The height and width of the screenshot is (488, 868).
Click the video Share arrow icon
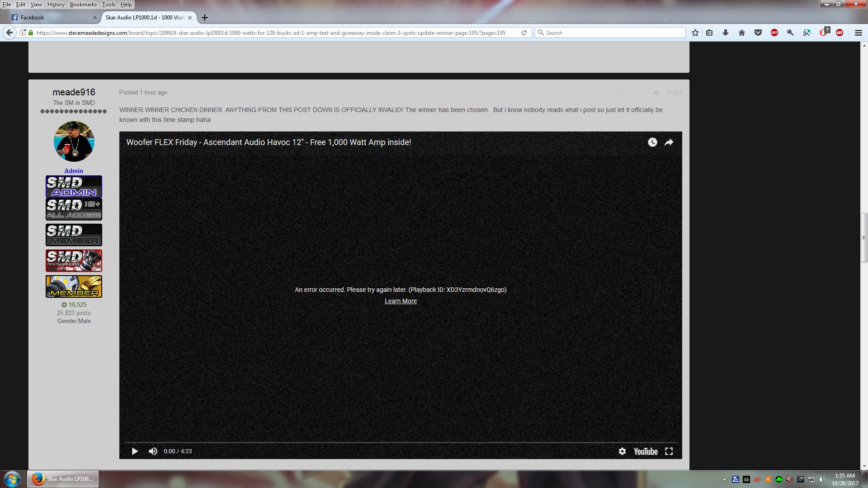pyautogui.click(x=669, y=142)
